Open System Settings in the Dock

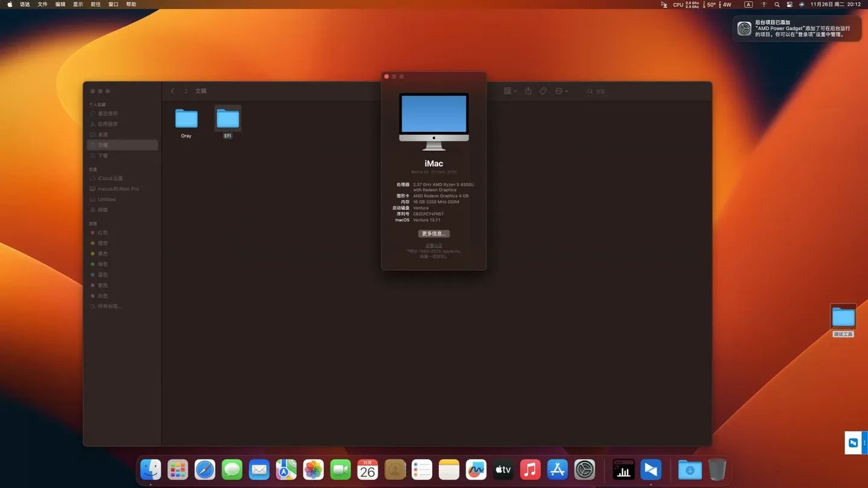pos(585,469)
